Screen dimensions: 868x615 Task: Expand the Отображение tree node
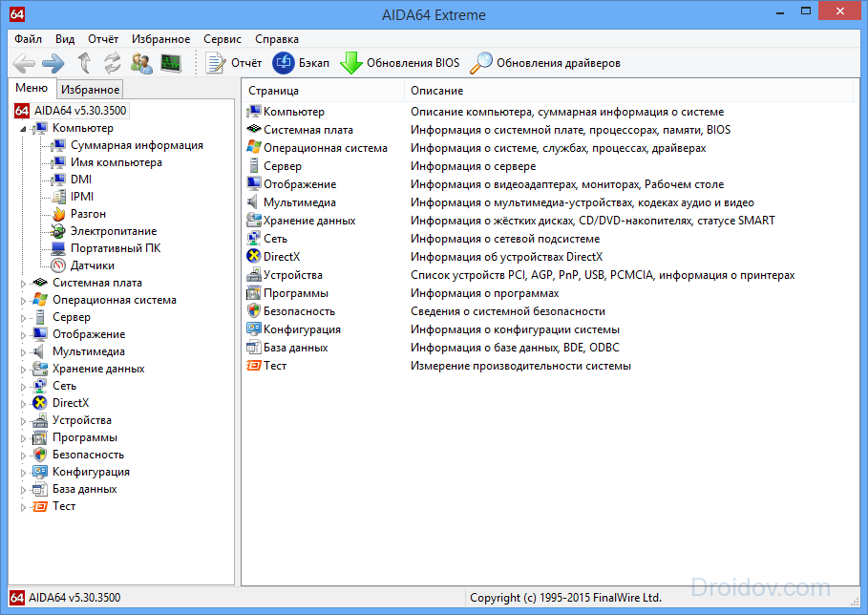click(x=23, y=334)
